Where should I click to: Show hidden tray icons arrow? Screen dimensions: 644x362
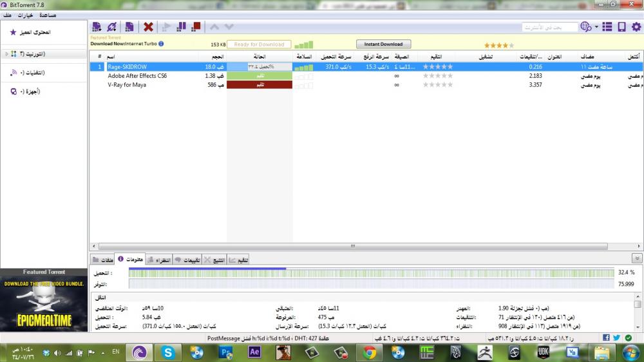(x=102, y=352)
